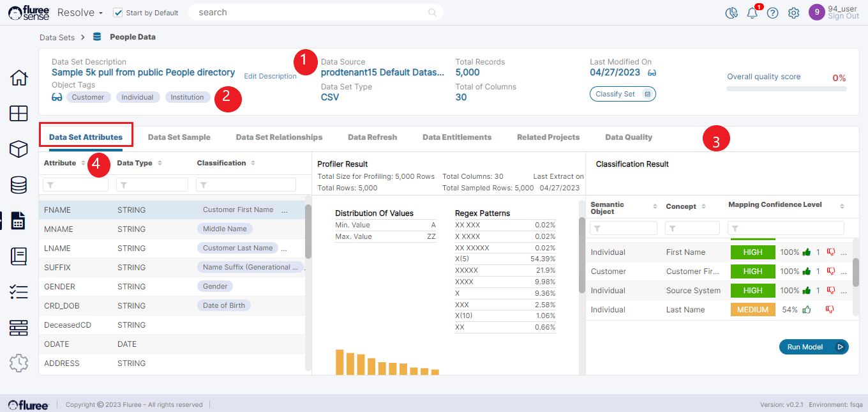Click thumbs down for Last Name row
This screenshot has width=868, height=412.
click(830, 310)
